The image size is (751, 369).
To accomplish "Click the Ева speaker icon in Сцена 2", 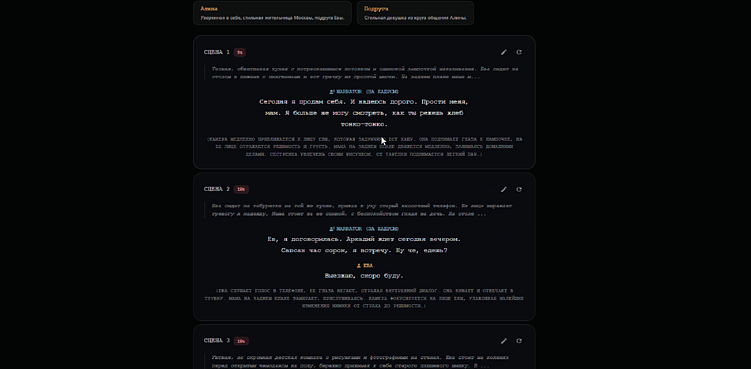I will [358, 265].
